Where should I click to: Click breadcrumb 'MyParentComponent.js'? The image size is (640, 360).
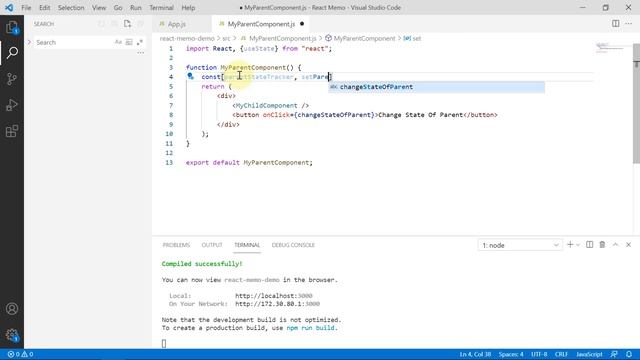[282, 38]
